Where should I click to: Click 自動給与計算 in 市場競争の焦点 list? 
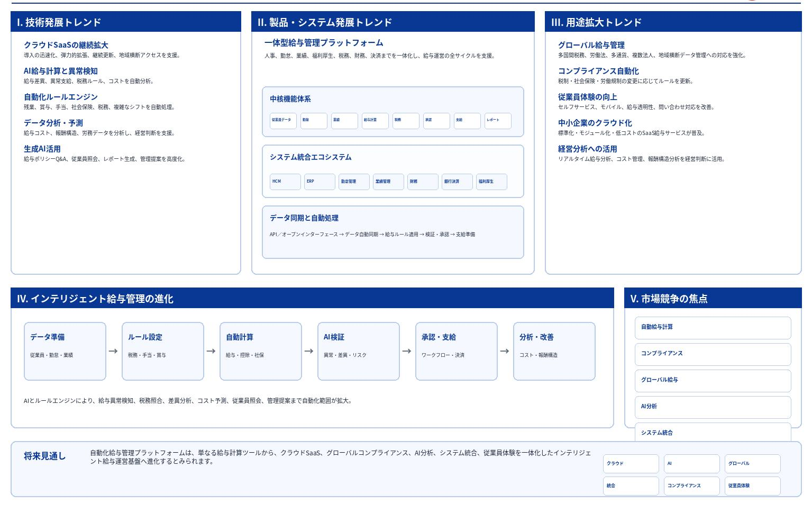point(713,328)
